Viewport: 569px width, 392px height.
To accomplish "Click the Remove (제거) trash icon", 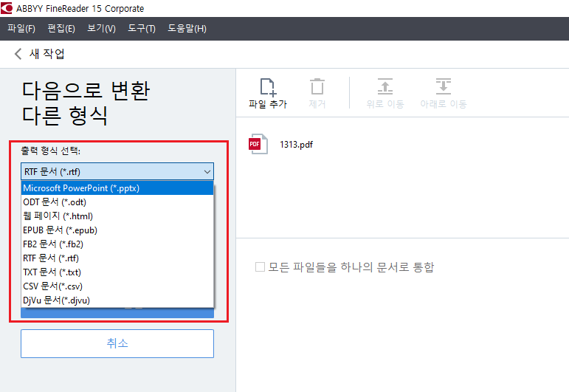I will 317,87.
